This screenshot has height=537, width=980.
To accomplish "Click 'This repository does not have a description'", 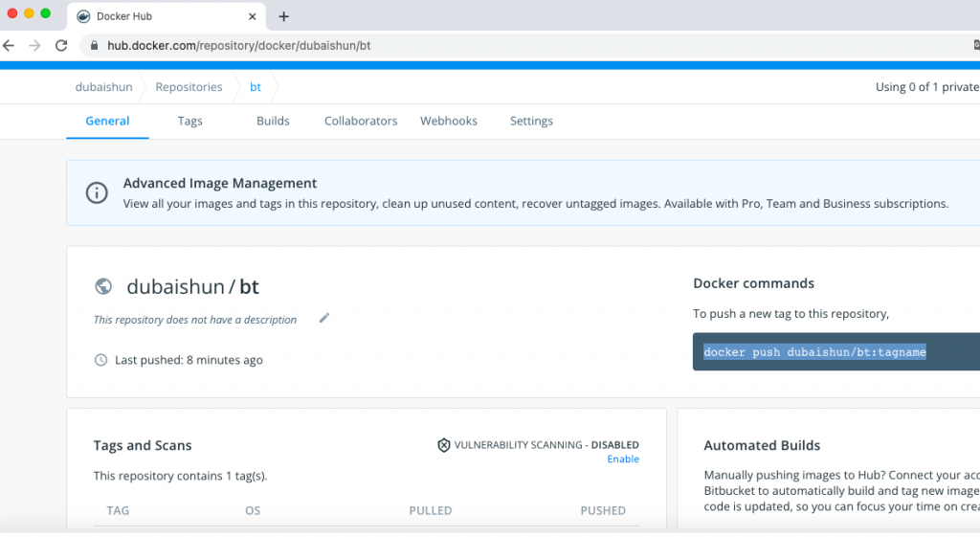I will pyautogui.click(x=195, y=320).
